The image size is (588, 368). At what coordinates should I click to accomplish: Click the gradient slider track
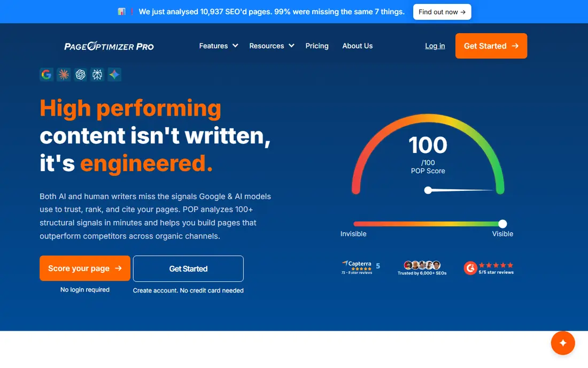pyautogui.click(x=428, y=224)
